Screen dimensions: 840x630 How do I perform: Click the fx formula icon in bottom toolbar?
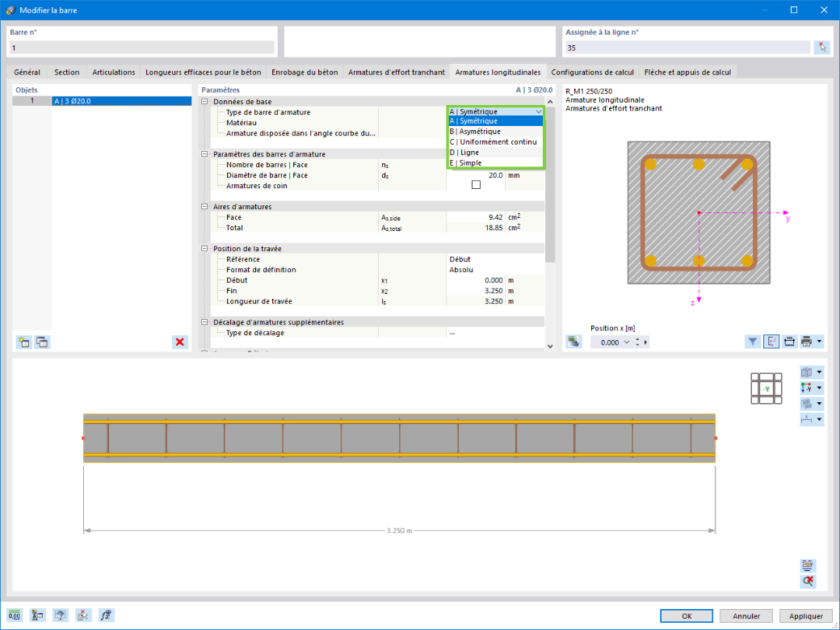107,615
